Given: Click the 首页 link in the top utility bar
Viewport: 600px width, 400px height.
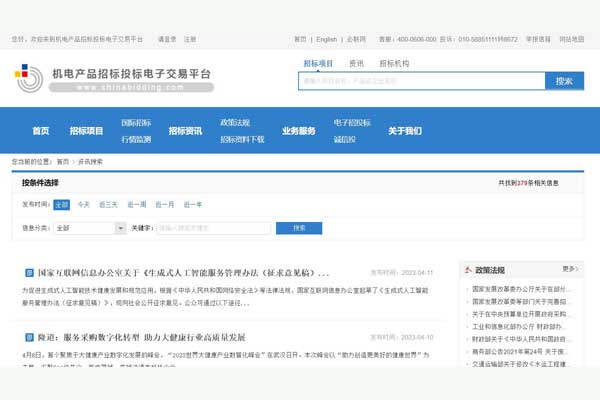Looking at the screenshot, I should click(x=300, y=39).
